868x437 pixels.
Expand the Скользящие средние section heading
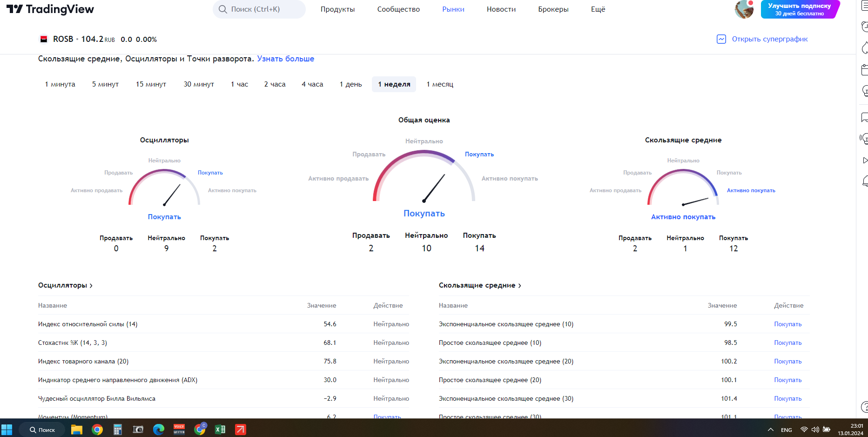click(479, 285)
